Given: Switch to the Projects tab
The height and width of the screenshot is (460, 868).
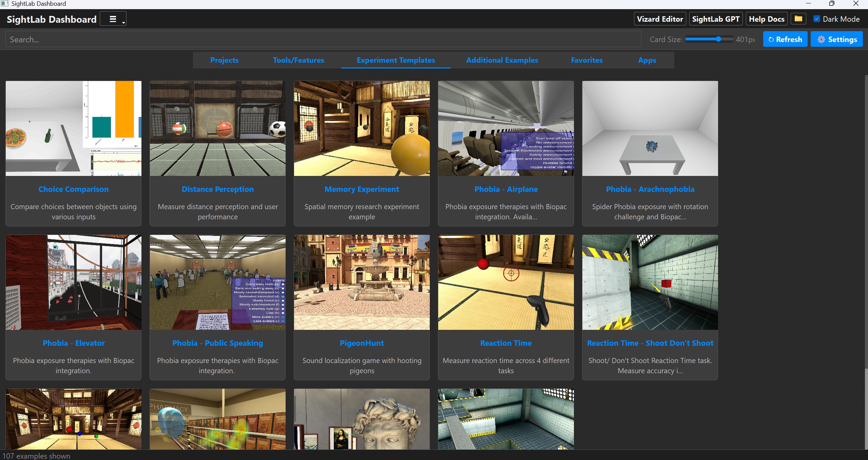Looking at the screenshot, I should (224, 60).
